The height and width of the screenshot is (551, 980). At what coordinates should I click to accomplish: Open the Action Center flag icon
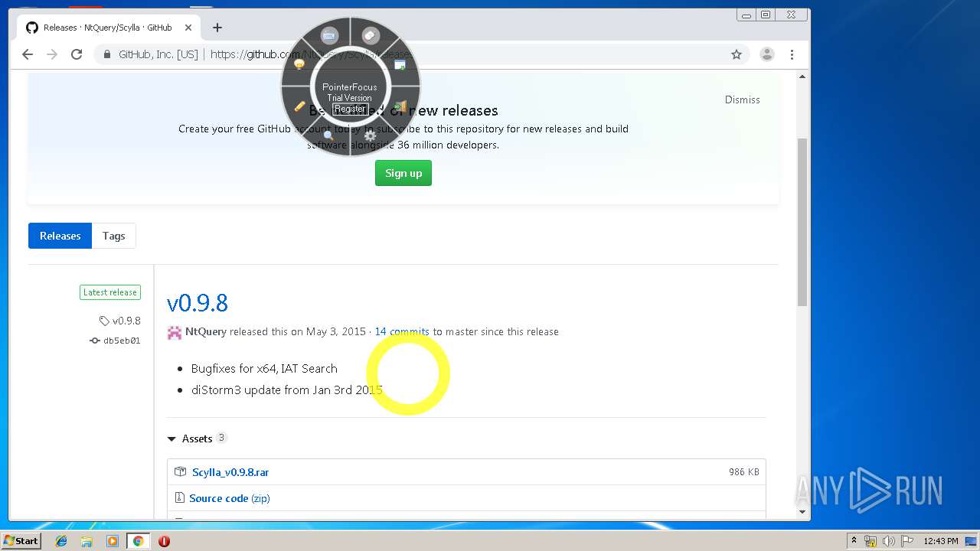[x=907, y=541]
